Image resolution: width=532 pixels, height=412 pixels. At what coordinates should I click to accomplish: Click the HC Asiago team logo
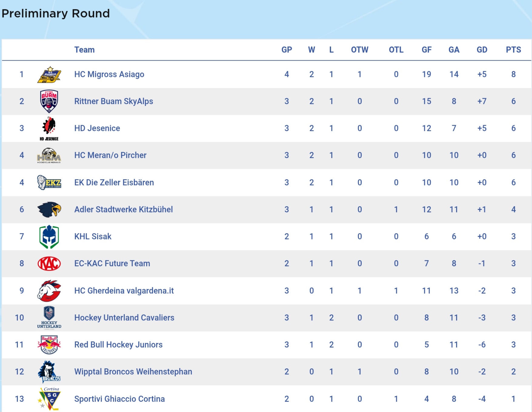click(x=49, y=75)
